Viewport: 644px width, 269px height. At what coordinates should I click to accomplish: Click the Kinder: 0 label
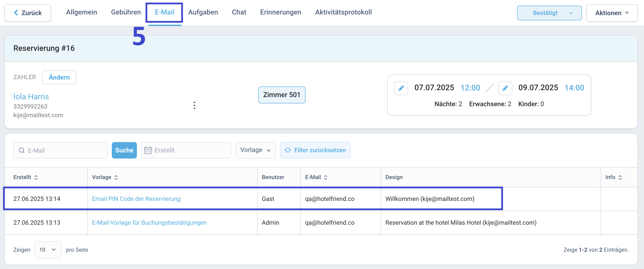click(531, 104)
